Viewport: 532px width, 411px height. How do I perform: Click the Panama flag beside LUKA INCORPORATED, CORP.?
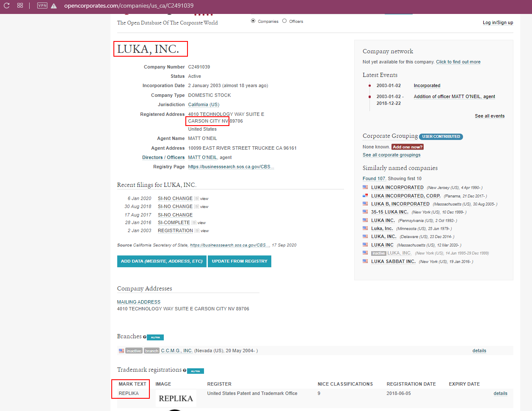point(365,196)
